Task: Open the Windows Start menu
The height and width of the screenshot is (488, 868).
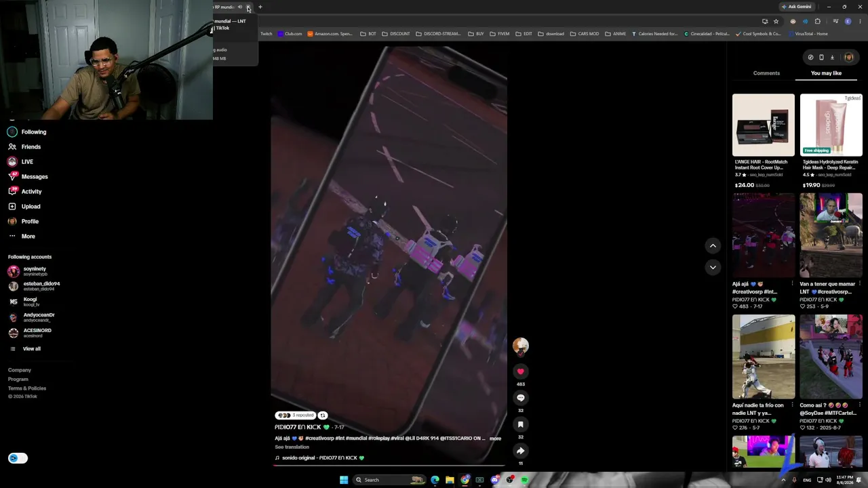Action: (x=344, y=480)
